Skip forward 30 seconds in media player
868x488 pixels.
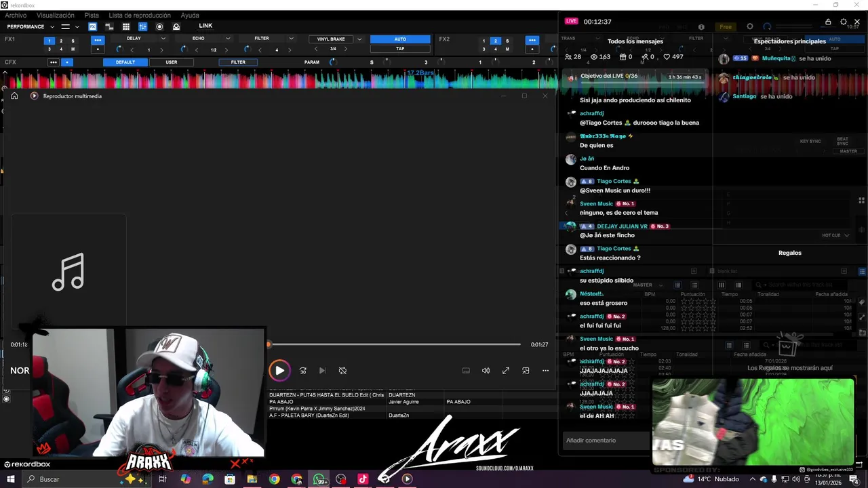click(x=303, y=371)
